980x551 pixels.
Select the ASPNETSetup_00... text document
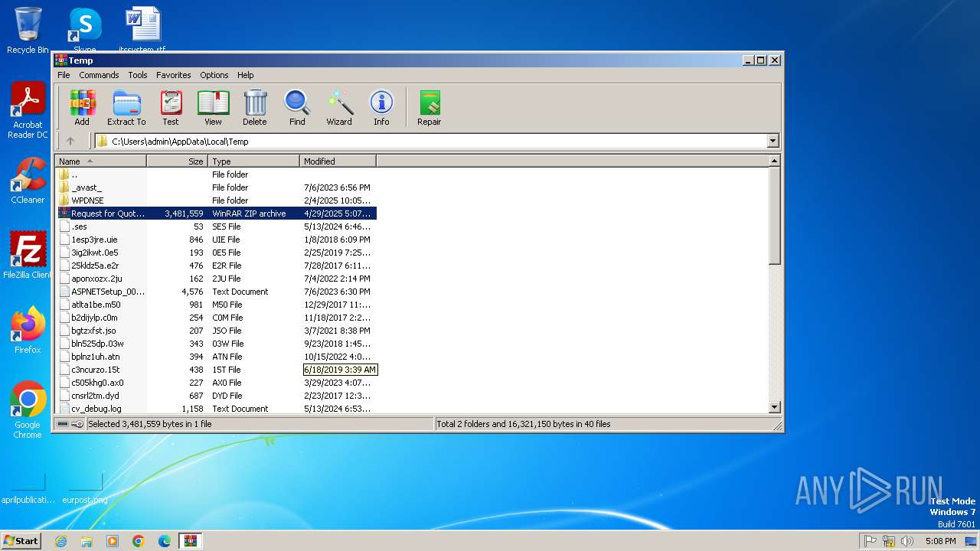(x=216, y=292)
